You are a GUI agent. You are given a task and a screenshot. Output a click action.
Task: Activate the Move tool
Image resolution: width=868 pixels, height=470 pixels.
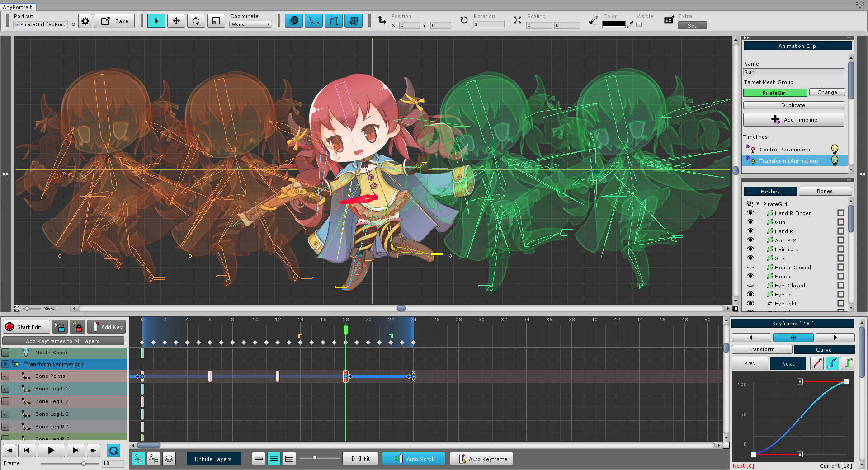[x=176, y=21]
